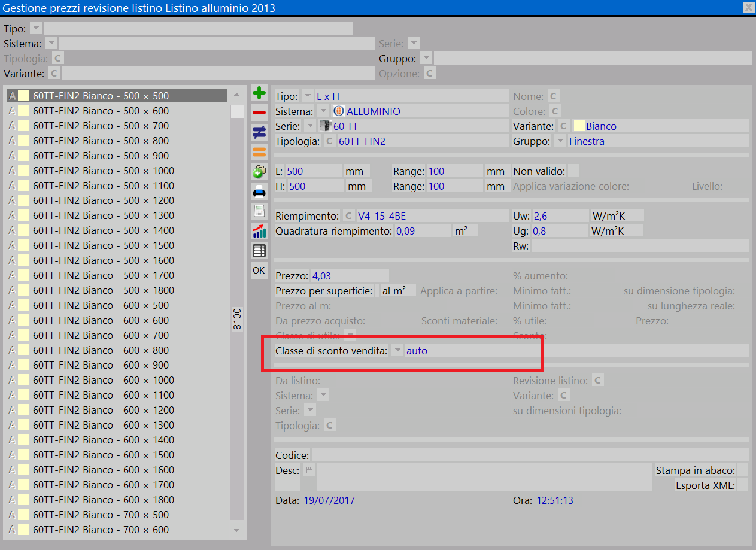The image size is (756, 550).
Task: Click the C button beside Variante Bianco
Action: click(563, 126)
